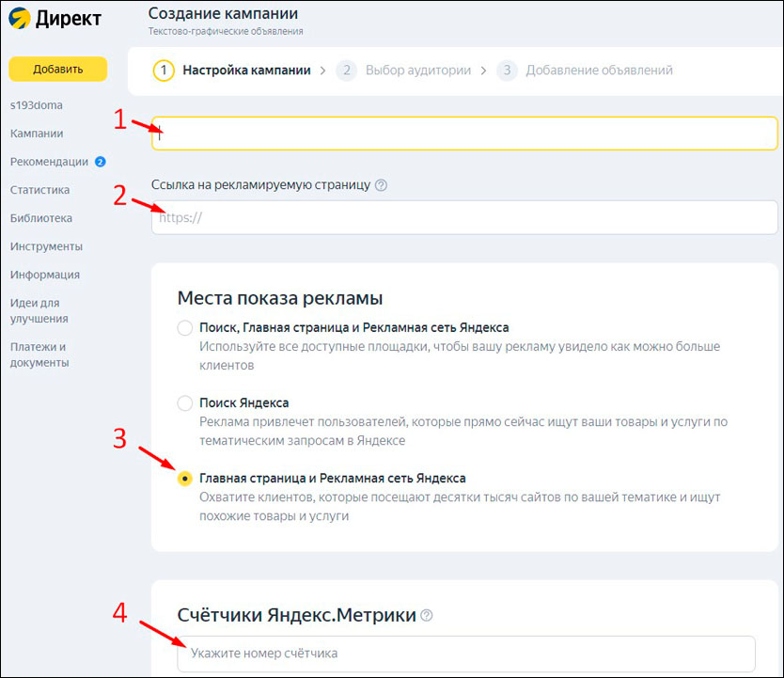
Task: Click description starting Реклама привлечет пользователей
Action: 463,431
